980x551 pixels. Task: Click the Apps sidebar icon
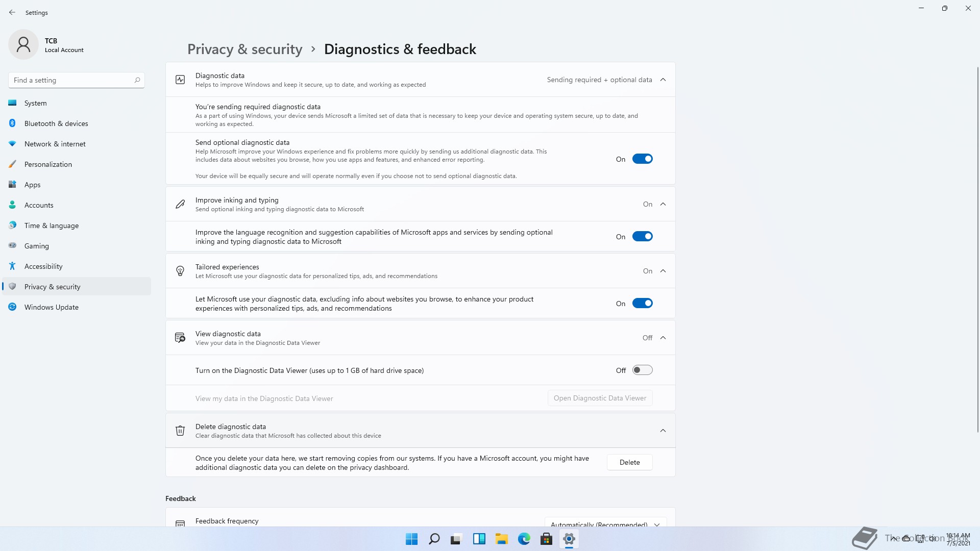pos(12,185)
